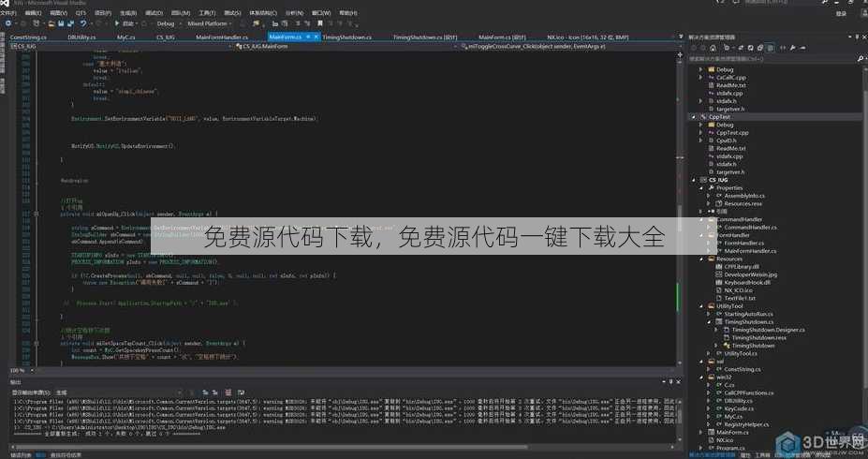Select CallCPPFunctions.cs file
The image size is (868, 459).
pos(748,393)
